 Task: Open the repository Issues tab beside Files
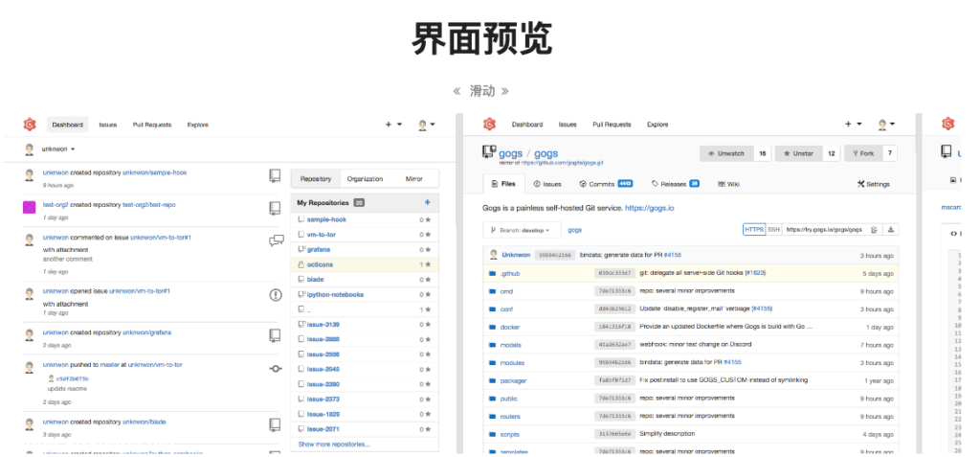click(547, 184)
